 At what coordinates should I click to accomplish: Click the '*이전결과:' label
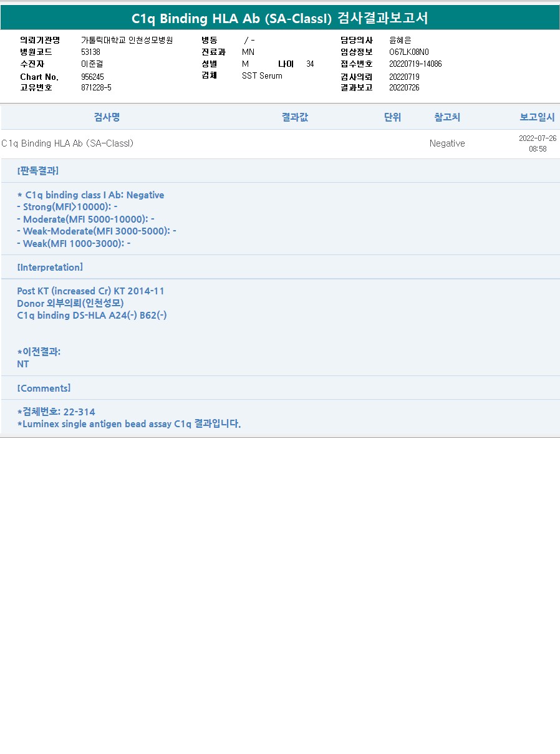[x=39, y=352]
